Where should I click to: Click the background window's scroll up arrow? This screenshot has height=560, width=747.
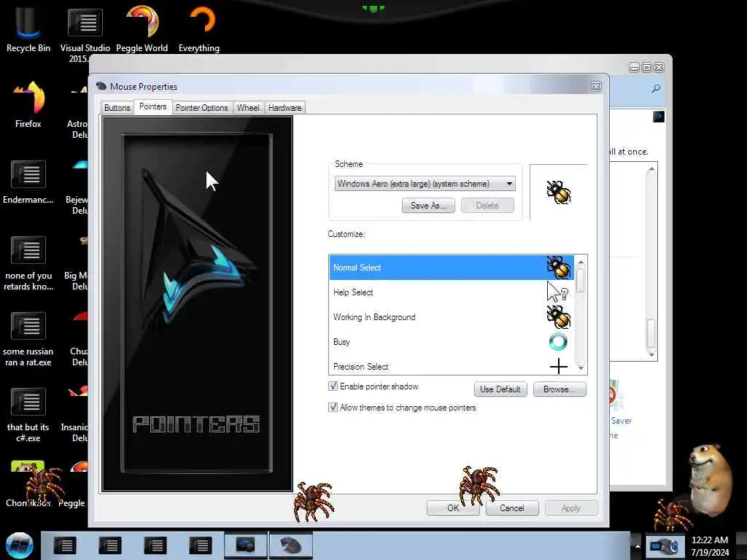point(651,169)
